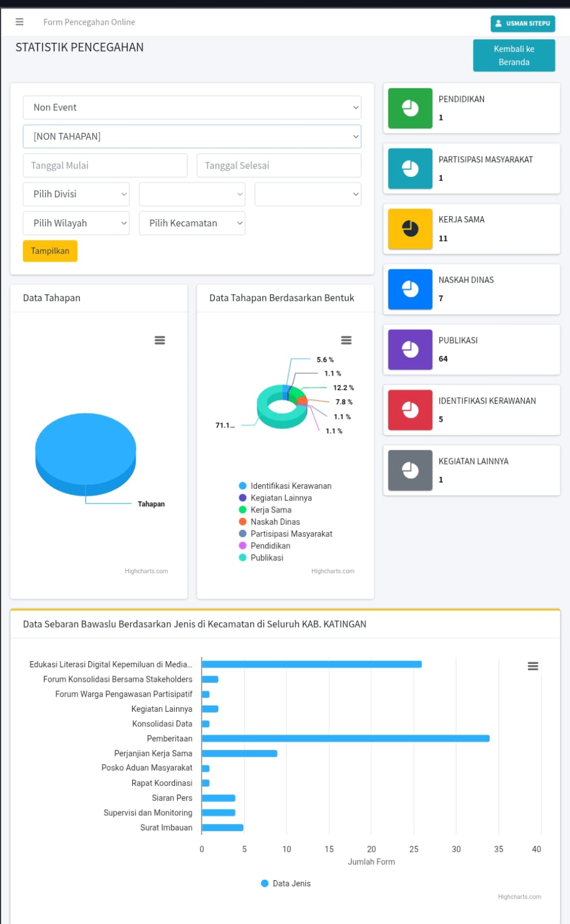This screenshot has height=924, width=570.
Task: Open the empty dropdown above the Pilih Kecamatan row's right edge
Action: coord(308,194)
